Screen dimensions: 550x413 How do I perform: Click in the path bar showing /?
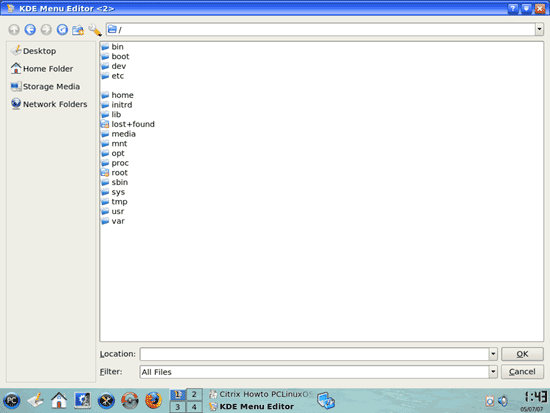click(321, 29)
